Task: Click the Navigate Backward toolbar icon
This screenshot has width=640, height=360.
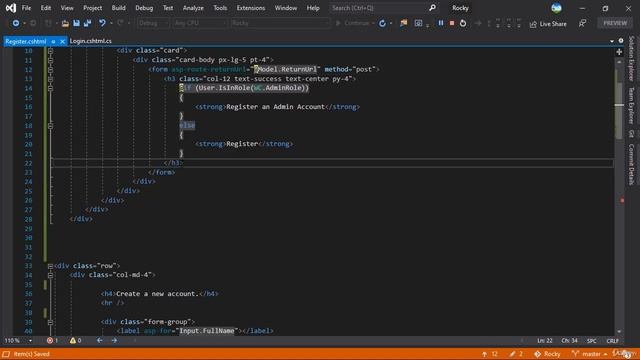Action: point(16,23)
